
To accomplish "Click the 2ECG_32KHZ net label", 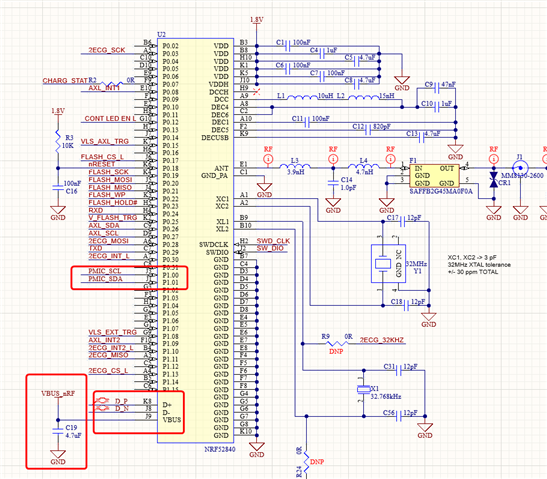I will pyautogui.click(x=382, y=340).
